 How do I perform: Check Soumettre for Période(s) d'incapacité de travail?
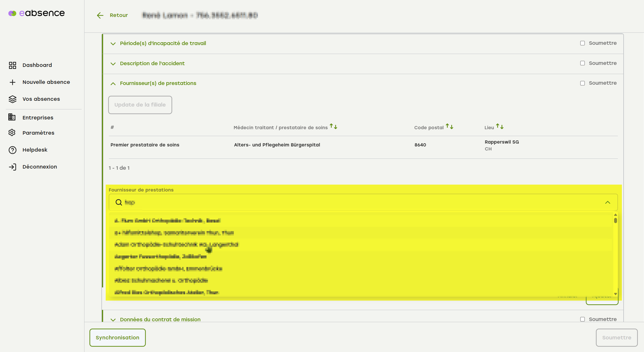[583, 43]
